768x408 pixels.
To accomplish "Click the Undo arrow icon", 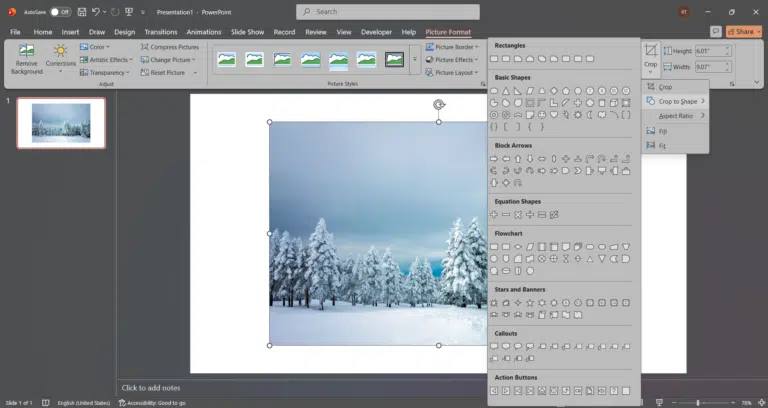I will pyautogui.click(x=96, y=12).
